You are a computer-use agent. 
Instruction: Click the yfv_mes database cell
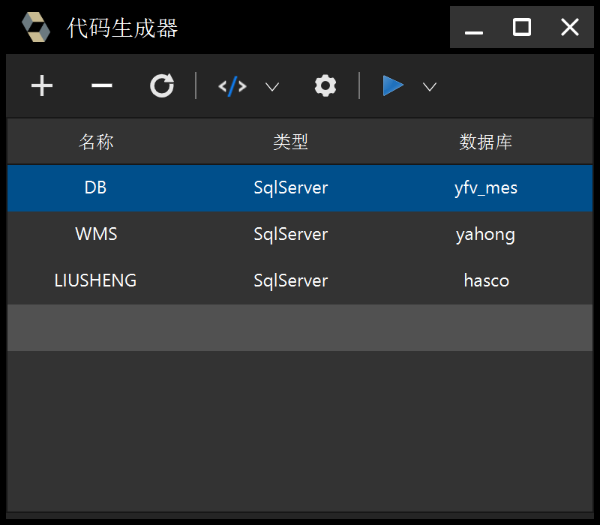click(486, 188)
